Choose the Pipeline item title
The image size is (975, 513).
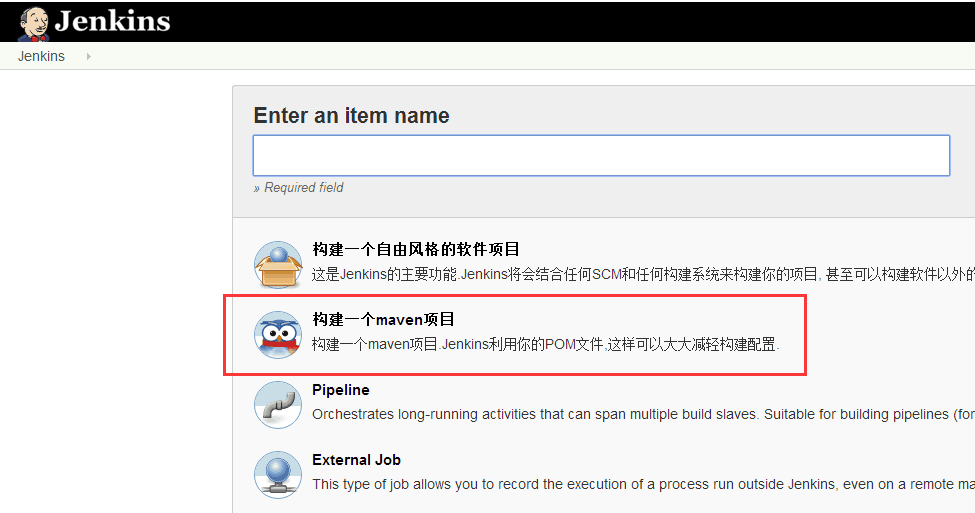click(x=341, y=390)
